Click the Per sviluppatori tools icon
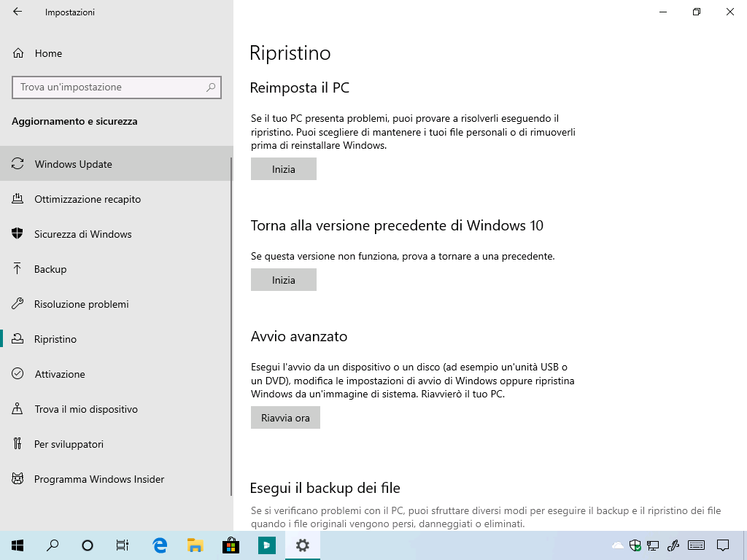 18,444
